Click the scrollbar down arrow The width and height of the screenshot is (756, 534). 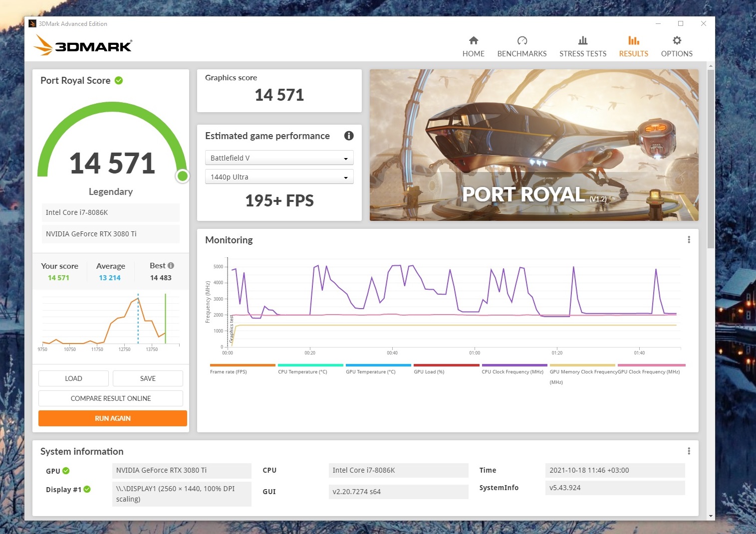coord(711,516)
